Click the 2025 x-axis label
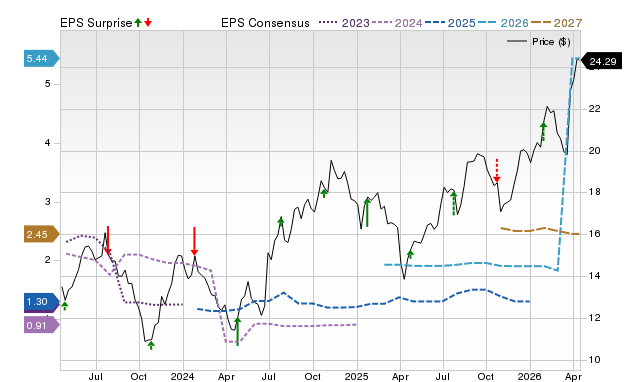Image resolution: width=640 pixels, height=382 pixels. 356,376
